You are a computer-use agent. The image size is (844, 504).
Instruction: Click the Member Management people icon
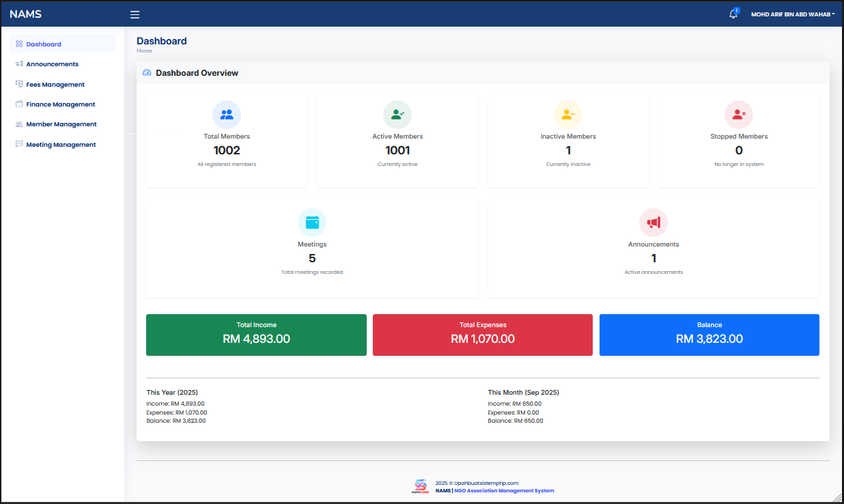tap(19, 124)
